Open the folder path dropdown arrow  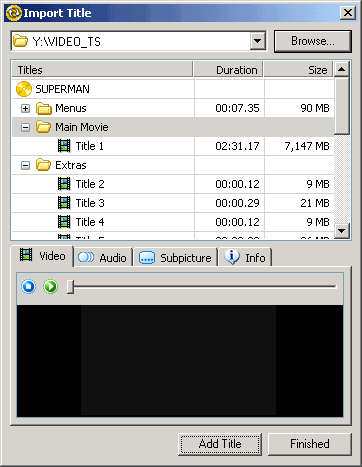pyautogui.click(x=258, y=41)
